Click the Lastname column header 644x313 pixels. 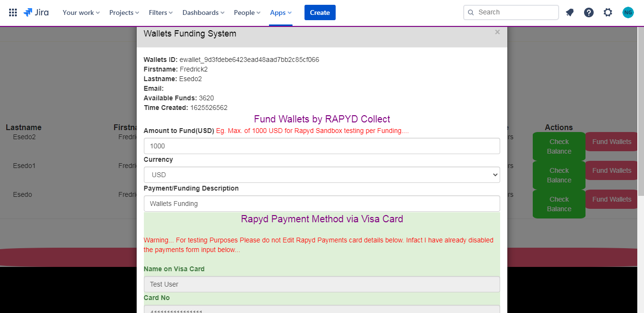point(23,127)
